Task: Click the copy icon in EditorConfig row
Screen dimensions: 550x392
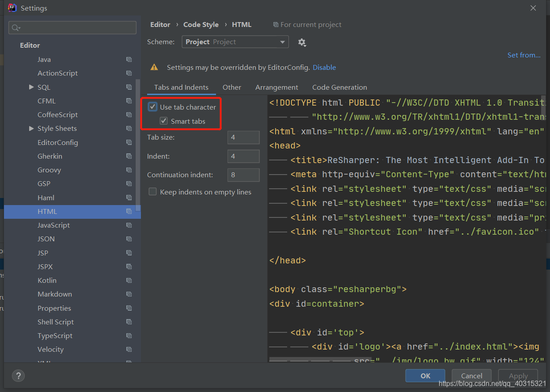Action: tap(129, 142)
